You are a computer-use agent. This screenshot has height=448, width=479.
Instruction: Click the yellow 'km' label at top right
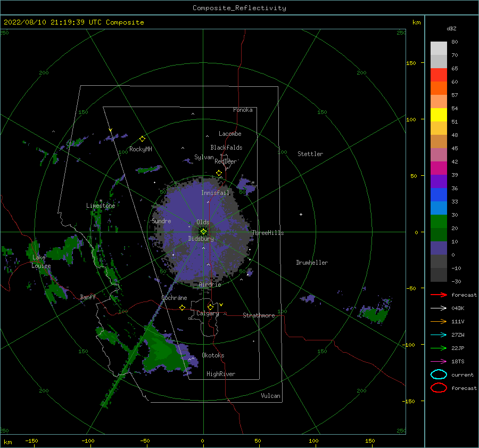(x=416, y=22)
